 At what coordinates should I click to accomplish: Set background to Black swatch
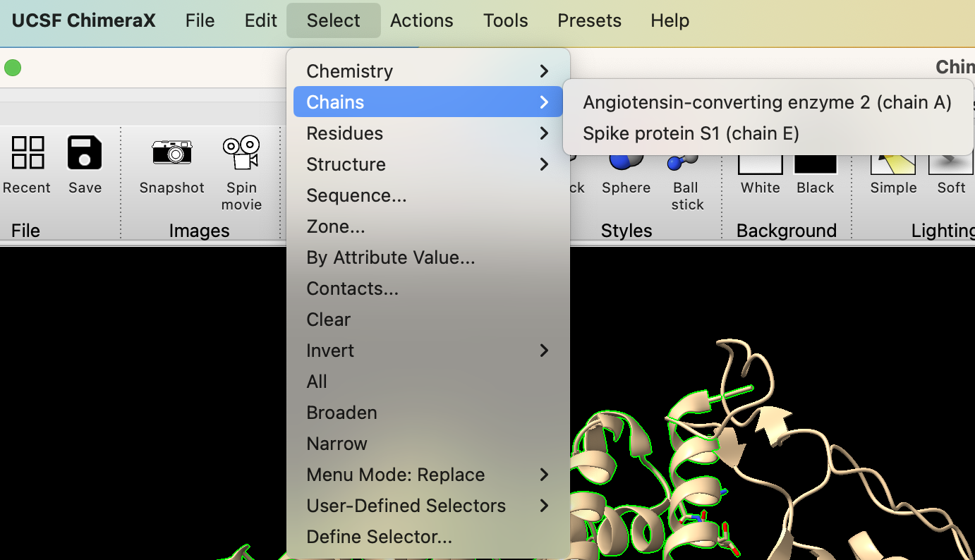tap(816, 162)
